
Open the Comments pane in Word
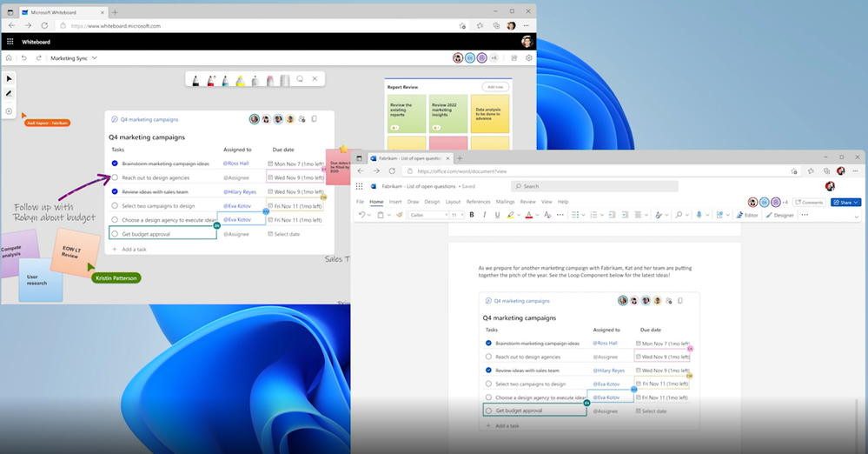pos(809,203)
